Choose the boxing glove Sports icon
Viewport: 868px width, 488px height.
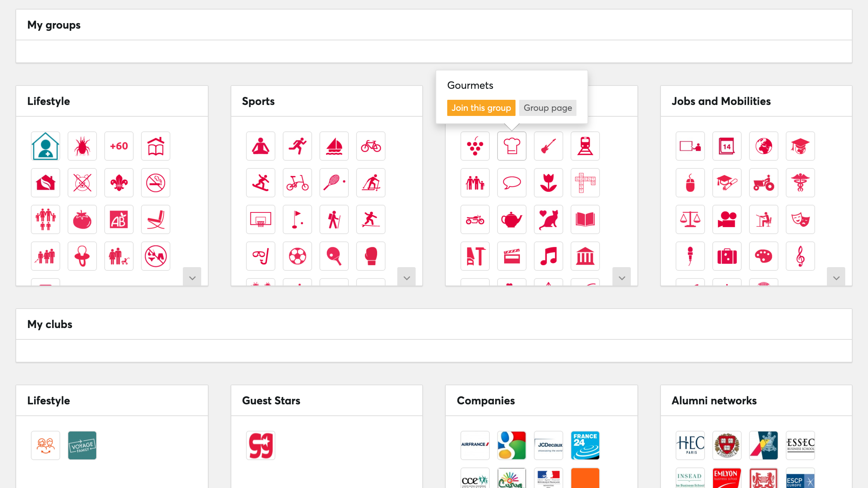coord(371,256)
